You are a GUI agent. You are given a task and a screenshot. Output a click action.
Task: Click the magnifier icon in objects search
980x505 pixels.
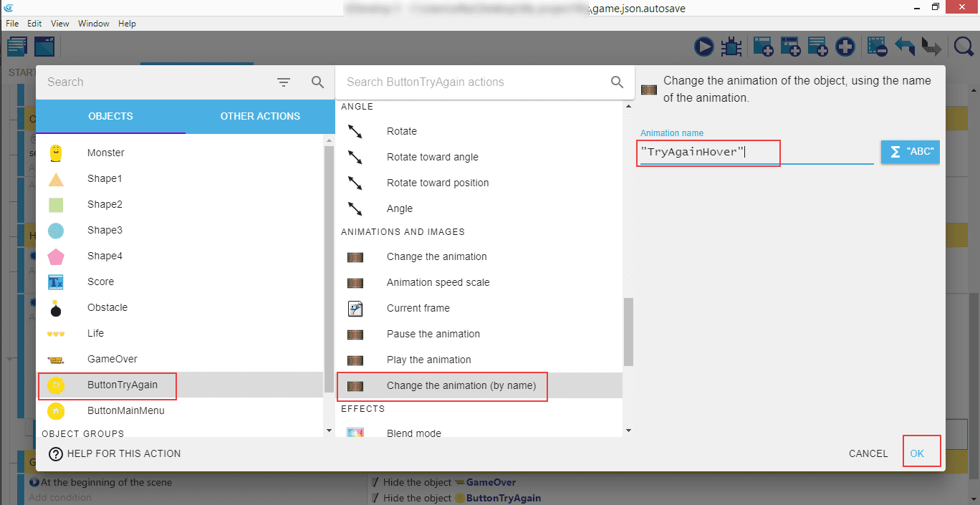(318, 82)
